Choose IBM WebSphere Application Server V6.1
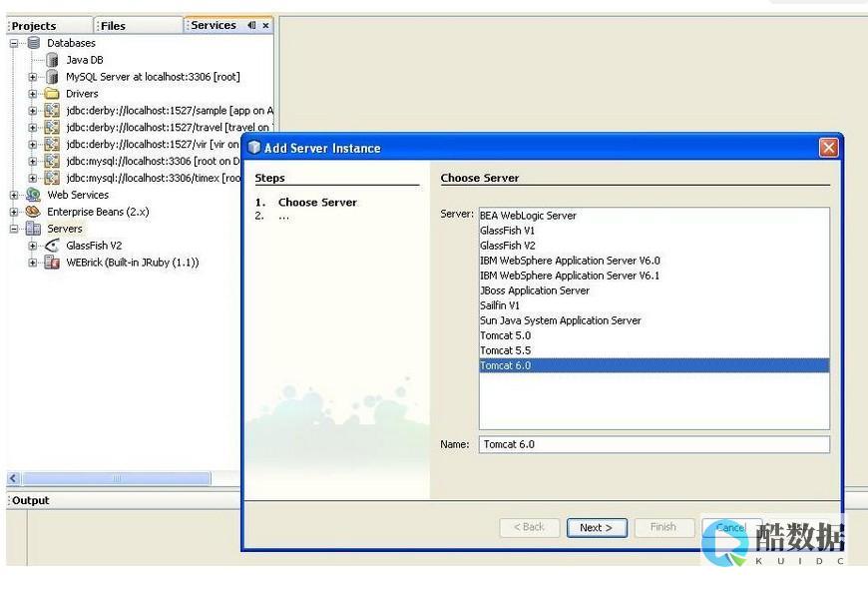 653,276
